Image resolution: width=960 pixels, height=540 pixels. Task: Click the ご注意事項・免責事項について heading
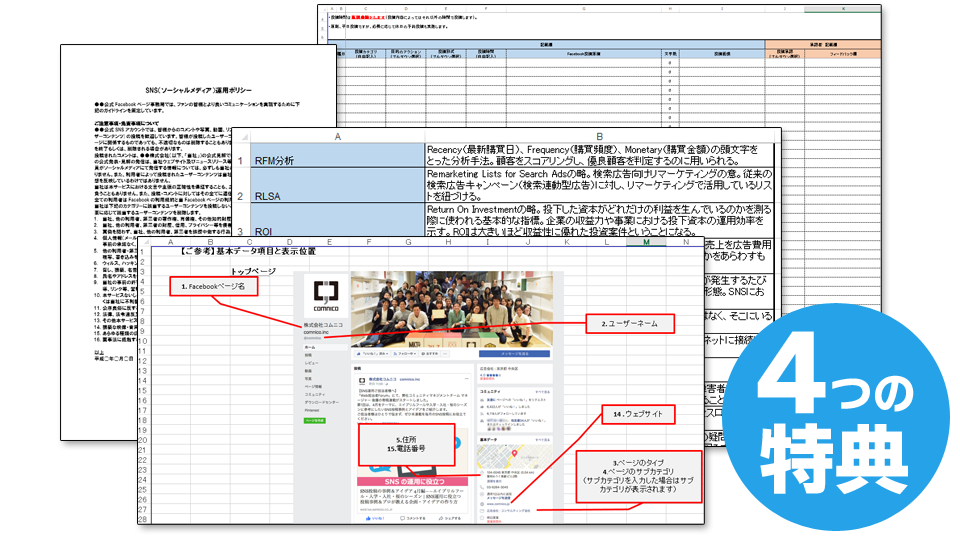click(127, 123)
